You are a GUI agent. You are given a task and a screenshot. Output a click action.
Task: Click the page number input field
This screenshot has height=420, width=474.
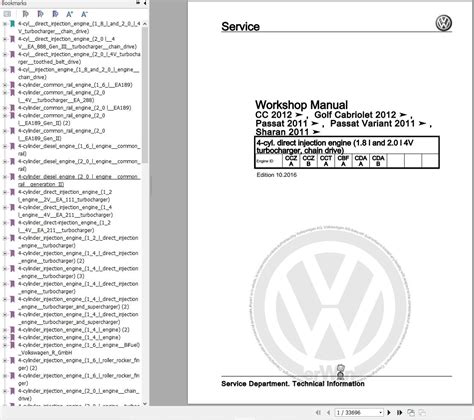click(x=356, y=413)
